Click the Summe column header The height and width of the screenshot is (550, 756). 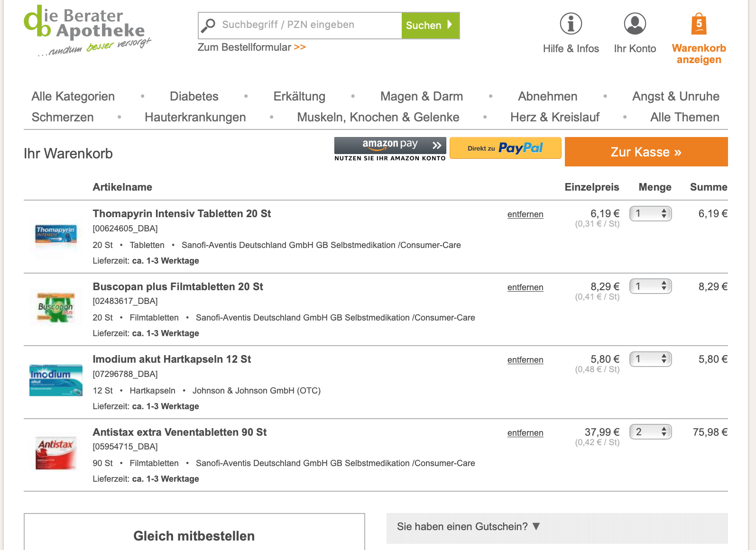(709, 187)
